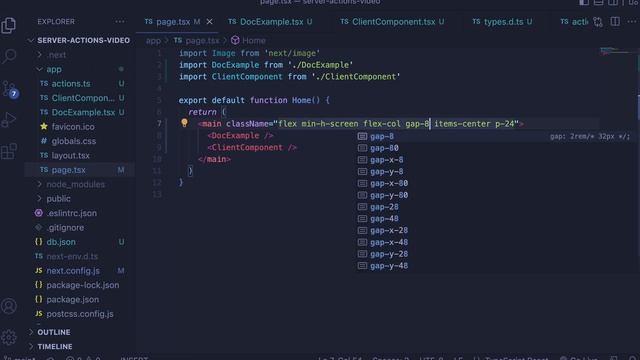Open the Search view in activity bar
The image size is (640, 360).
9,56
